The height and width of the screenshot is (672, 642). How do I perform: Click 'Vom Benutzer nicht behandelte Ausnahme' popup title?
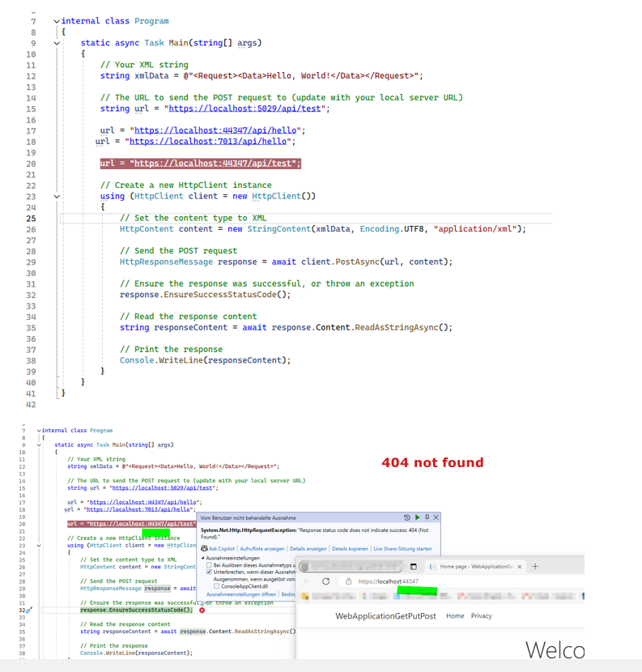[x=249, y=517]
